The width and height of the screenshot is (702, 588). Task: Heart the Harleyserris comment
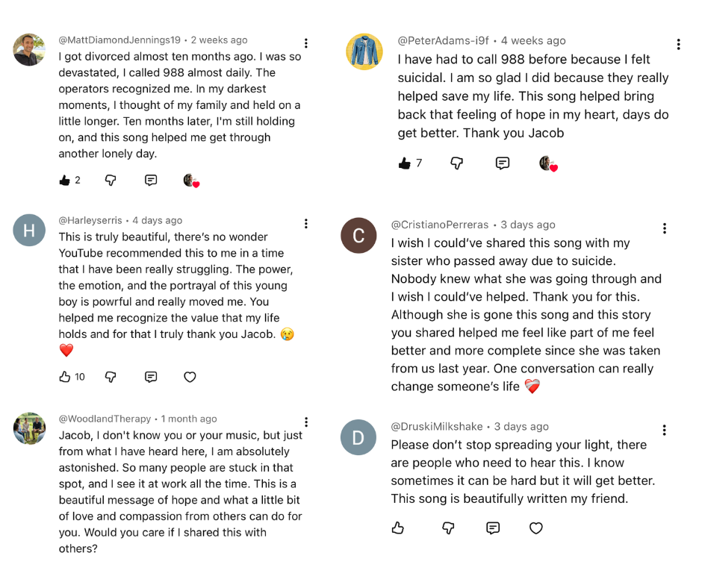(x=190, y=377)
